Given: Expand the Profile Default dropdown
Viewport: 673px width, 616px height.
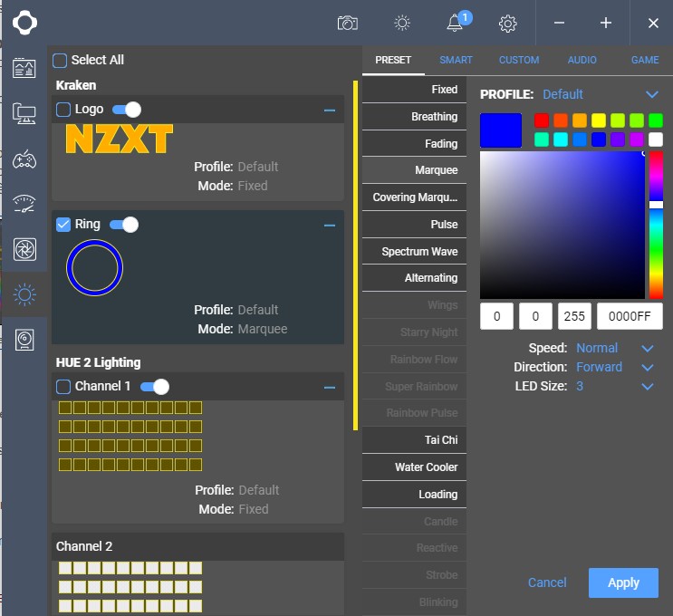Looking at the screenshot, I should [651, 94].
